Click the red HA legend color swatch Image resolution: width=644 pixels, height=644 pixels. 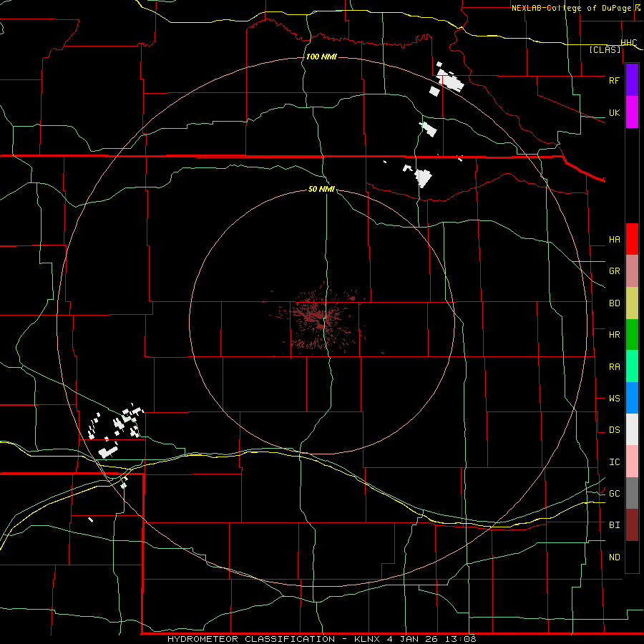(632, 239)
